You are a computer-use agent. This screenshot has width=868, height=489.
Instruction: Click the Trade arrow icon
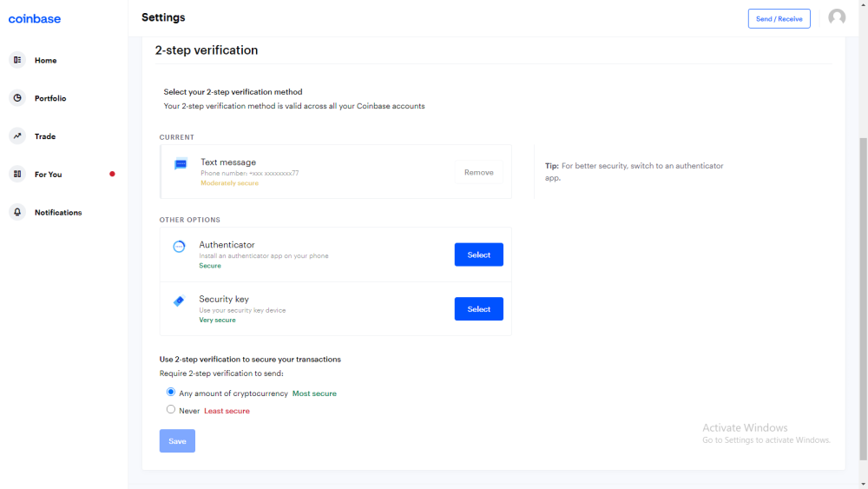pos(17,136)
